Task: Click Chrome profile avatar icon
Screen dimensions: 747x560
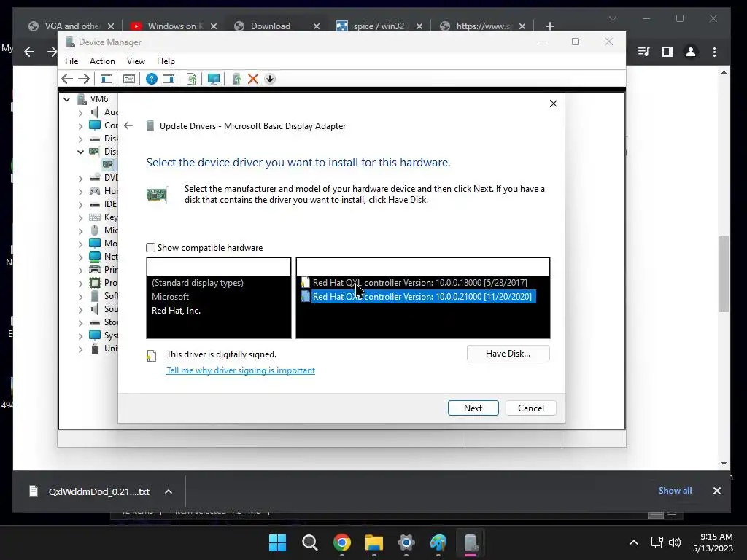Action: (x=691, y=52)
